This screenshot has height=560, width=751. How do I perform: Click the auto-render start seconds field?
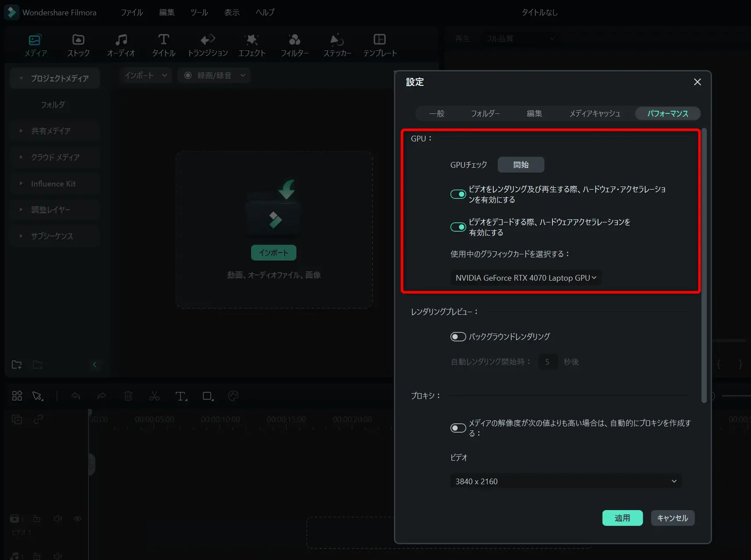click(x=548, y=362)
